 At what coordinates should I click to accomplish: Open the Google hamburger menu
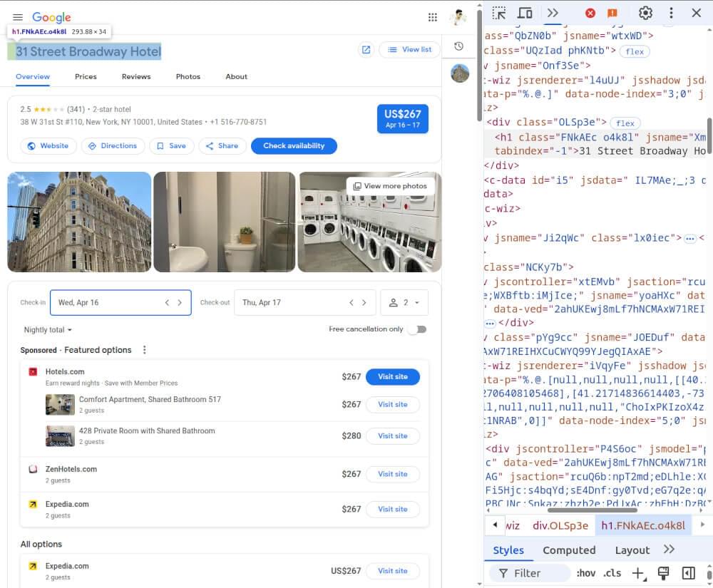[18, 16]
